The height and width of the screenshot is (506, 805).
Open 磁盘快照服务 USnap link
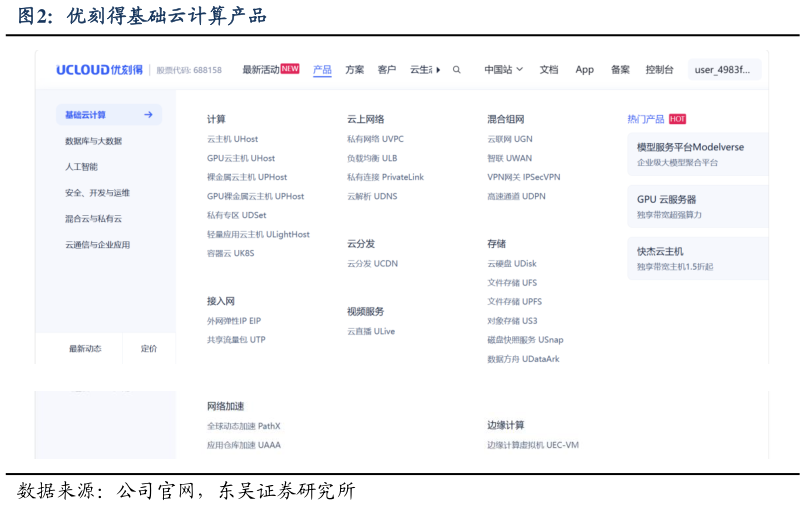point(525,339)
